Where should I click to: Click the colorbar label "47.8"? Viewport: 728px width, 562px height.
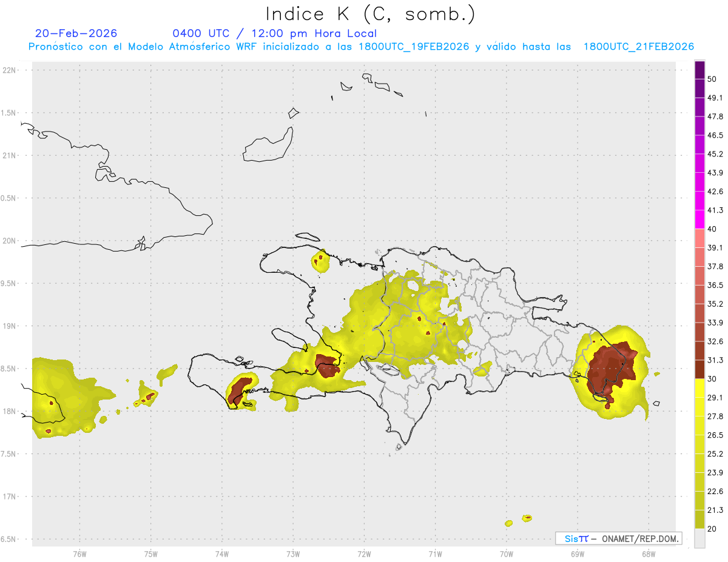click(x=715, y=116)
